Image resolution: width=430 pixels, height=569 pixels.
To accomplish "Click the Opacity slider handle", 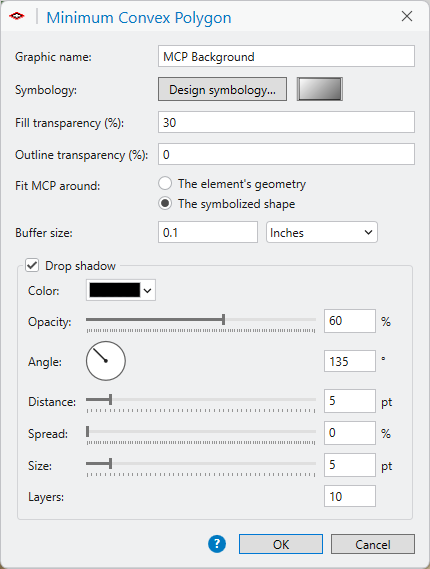I will point(224,320).
